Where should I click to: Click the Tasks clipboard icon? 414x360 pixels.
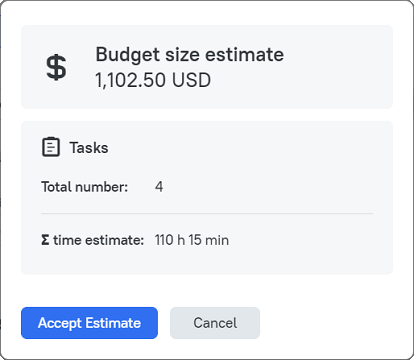click(51, 147)
